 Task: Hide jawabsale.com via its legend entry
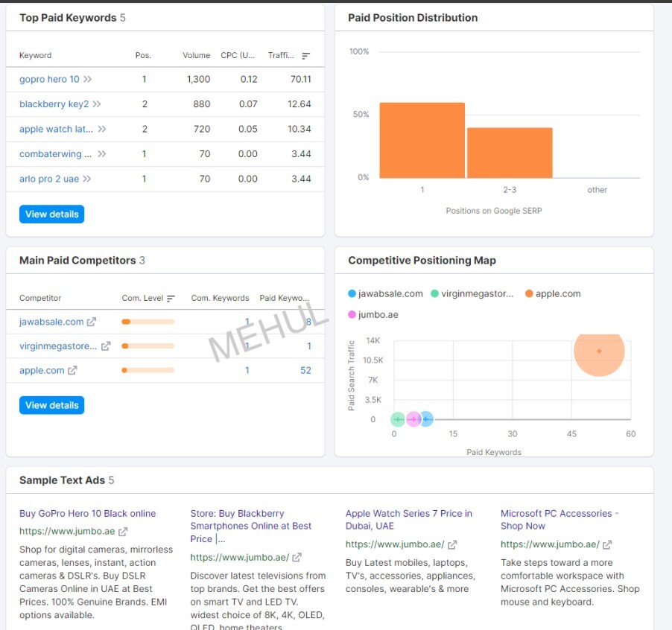pos(387,293)
